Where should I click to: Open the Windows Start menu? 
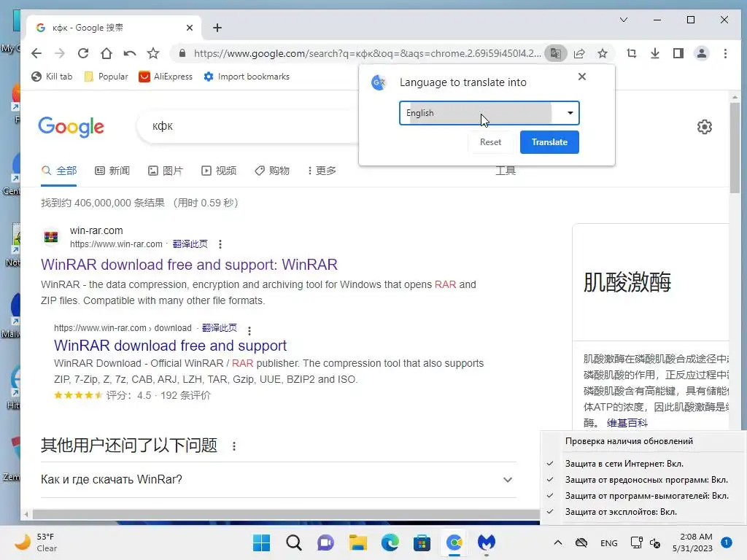262,542
